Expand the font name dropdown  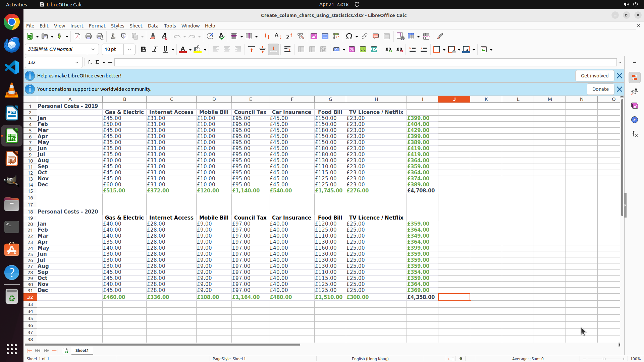[93, 50]
